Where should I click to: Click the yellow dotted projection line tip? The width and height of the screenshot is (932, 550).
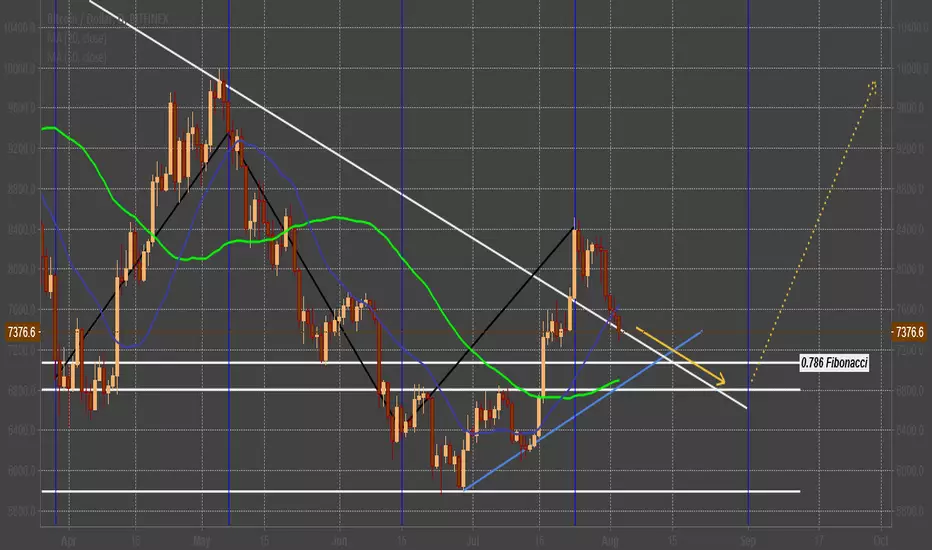(x=873, y=86)
